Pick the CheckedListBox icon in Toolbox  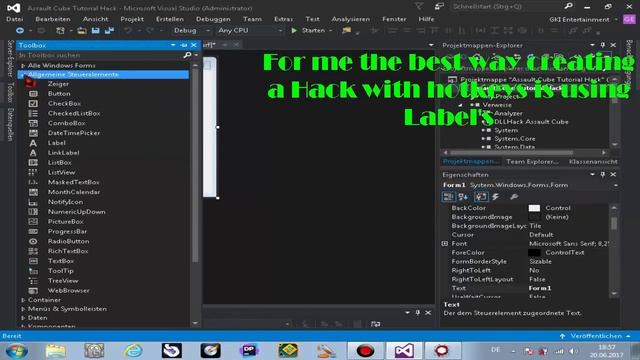(x=33, y=113)
